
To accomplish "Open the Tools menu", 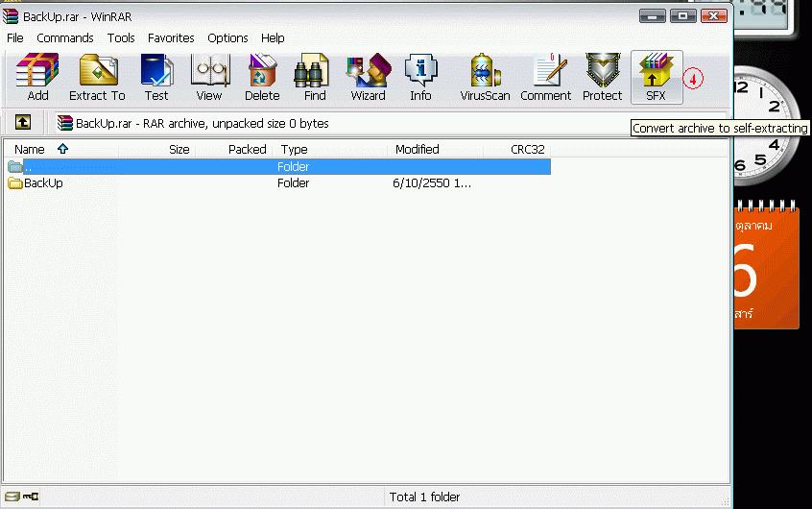I will click(121, 38).
